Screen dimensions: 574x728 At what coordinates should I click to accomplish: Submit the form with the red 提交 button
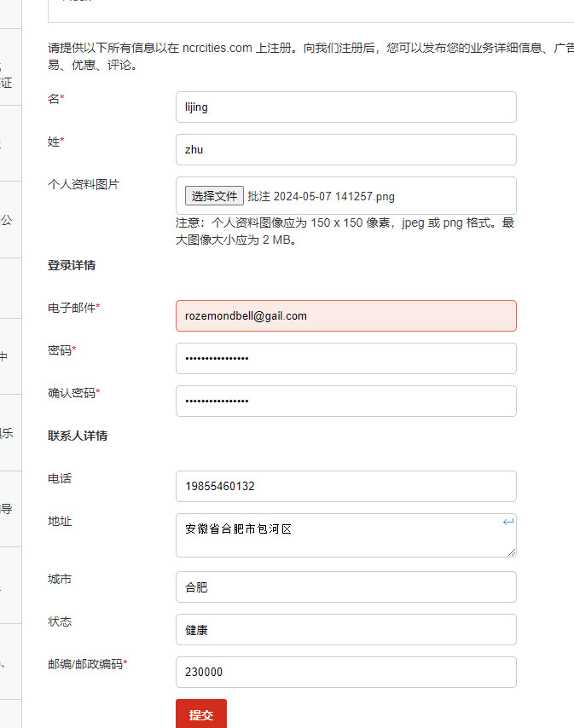(x=201, y=714)
